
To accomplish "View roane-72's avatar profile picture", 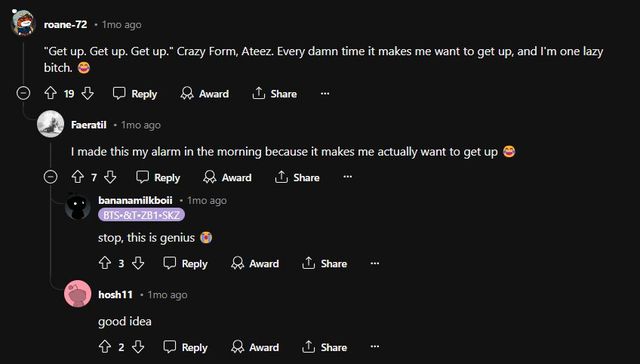I will click(x=23, y=23).
